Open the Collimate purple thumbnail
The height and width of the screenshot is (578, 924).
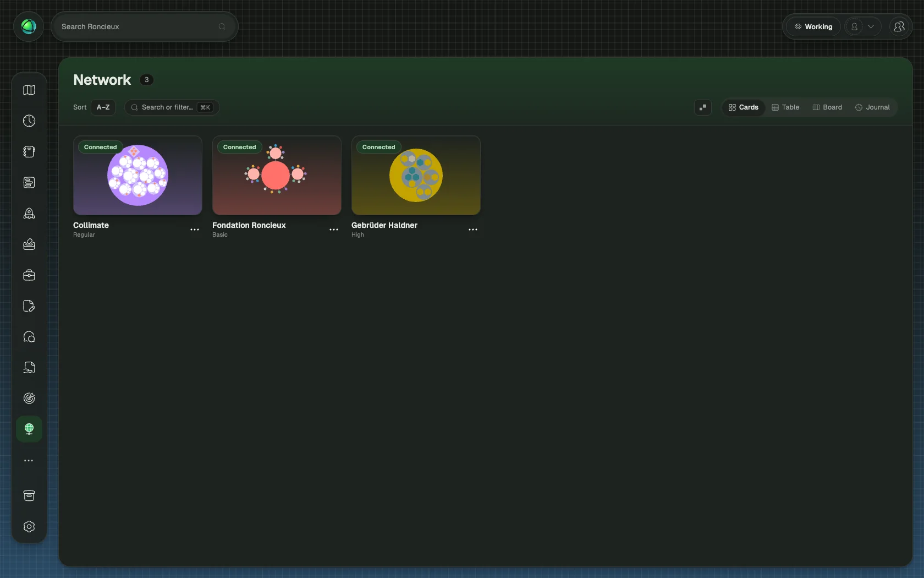pos(137,176)
